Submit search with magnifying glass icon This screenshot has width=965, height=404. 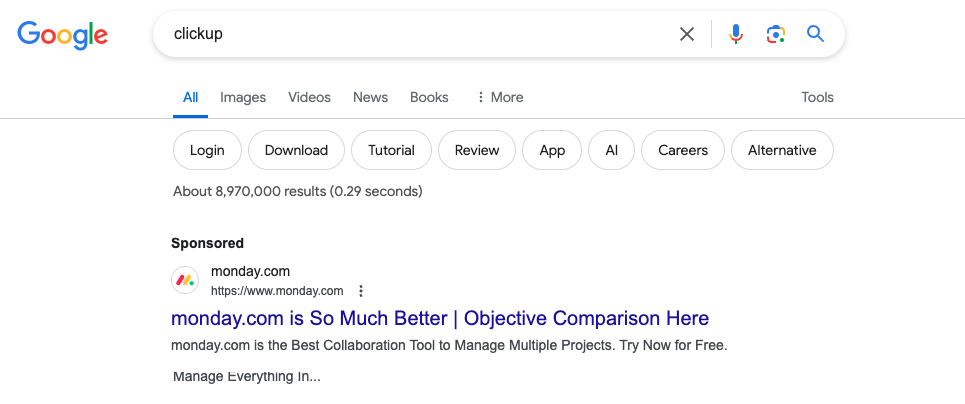(x=815, y=34)
